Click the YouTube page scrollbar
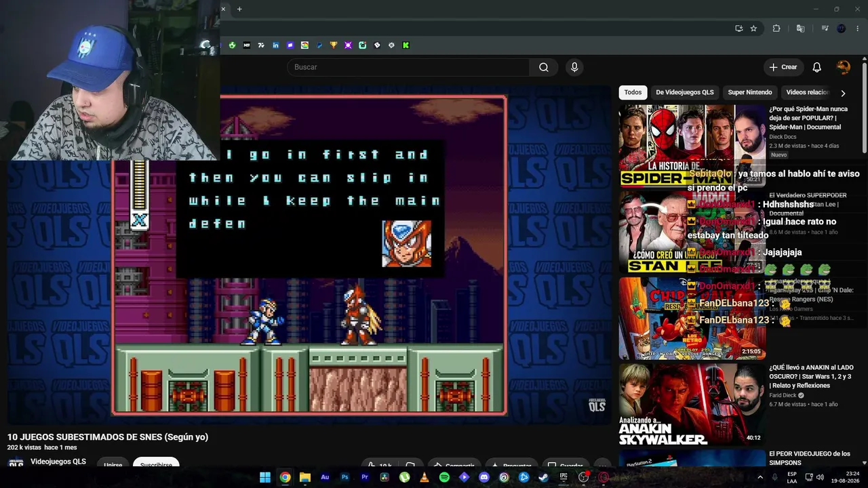Viewport: 868px width, 488px height. 865,108
